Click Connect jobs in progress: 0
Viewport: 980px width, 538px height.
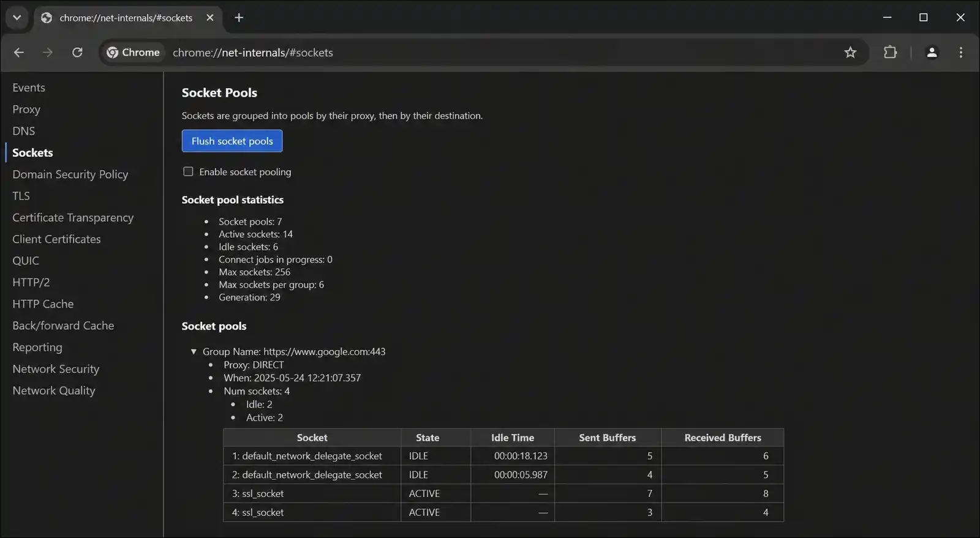[x=276, y=260]
